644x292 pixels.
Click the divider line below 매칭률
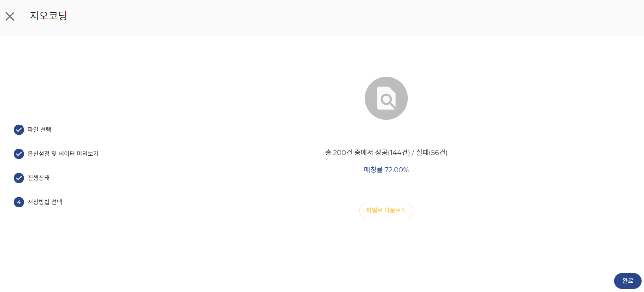click(386, 189)
